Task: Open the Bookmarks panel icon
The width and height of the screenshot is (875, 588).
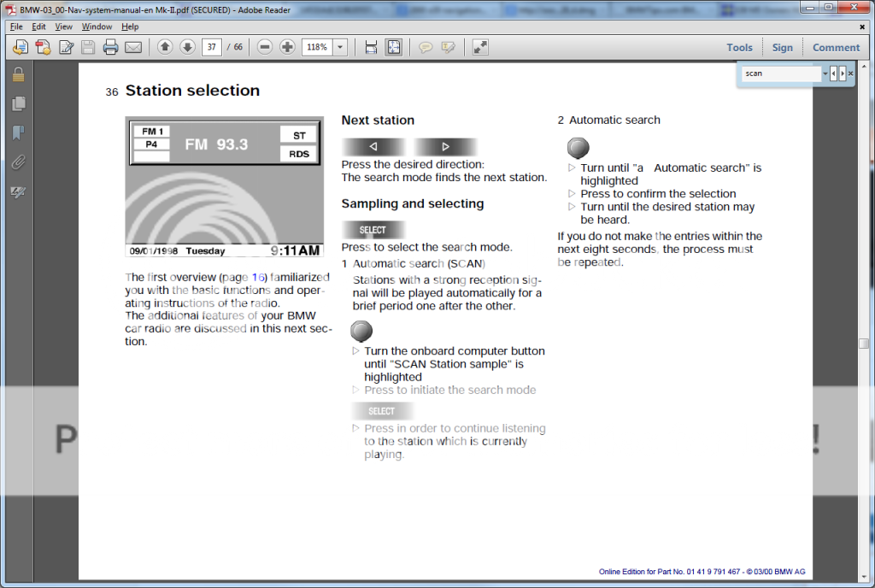Action: pyautogui.click(x=18, y=131)
